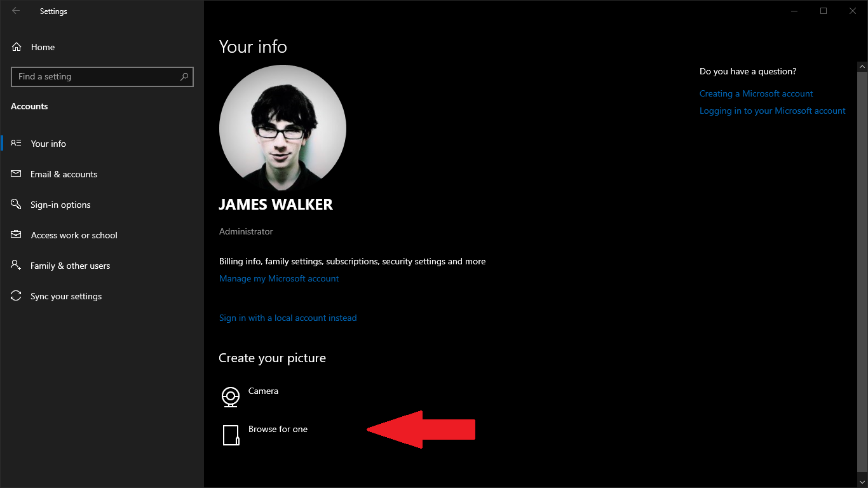Viewport: 868px width, 488px height.
Task: Click the scrollbar down arrow
Action: [862, 482]
